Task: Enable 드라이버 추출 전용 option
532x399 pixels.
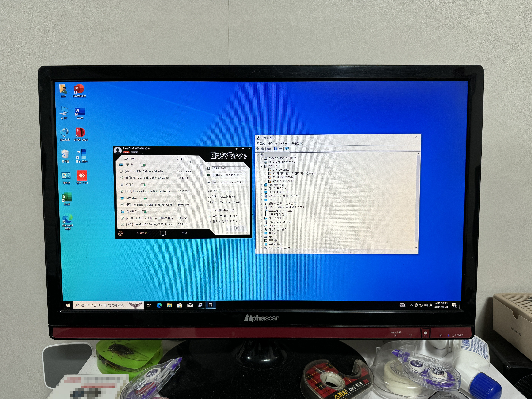Action: [x=209, y=210]
